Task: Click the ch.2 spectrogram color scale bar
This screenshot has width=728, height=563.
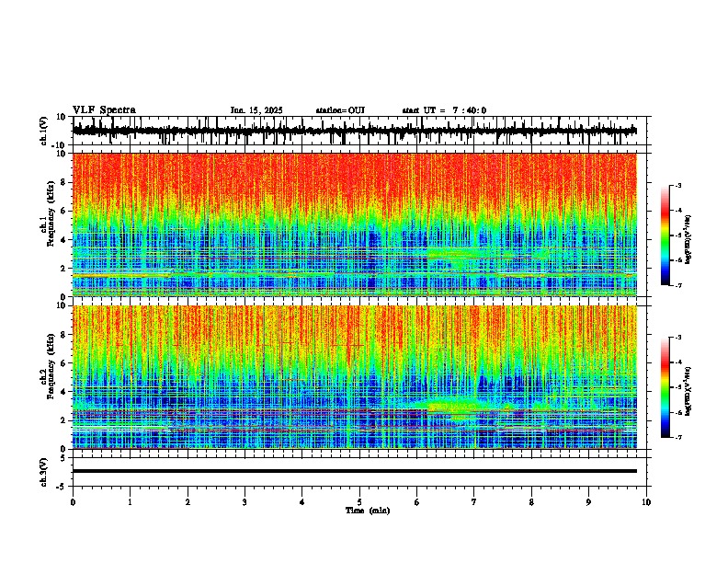Action: (x=665, y=387)
